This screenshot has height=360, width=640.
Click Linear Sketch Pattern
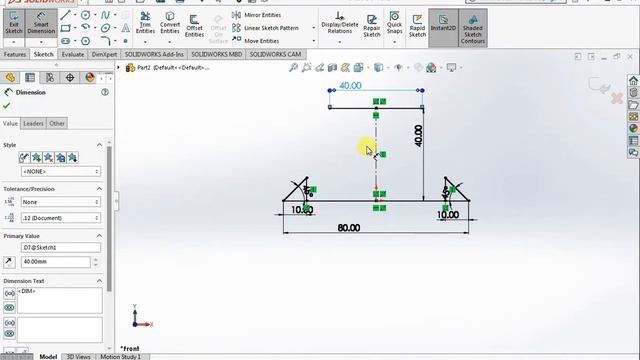(x=265, y=28)
